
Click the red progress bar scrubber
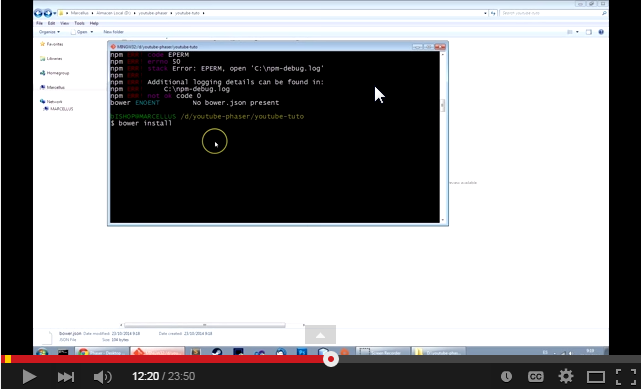[x=331, y=359]
